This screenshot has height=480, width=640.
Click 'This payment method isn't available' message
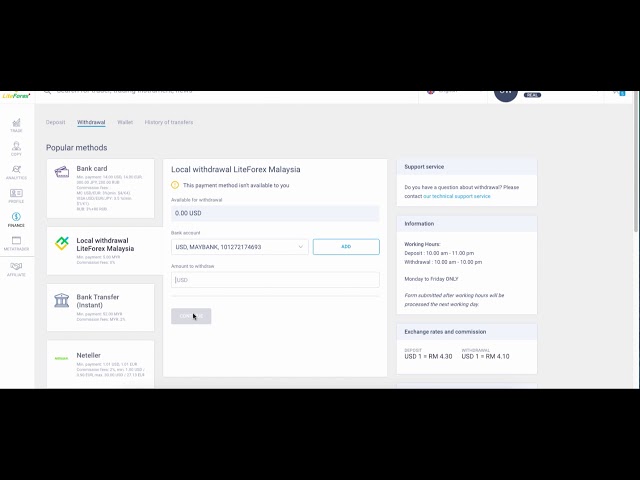(236, 185)
